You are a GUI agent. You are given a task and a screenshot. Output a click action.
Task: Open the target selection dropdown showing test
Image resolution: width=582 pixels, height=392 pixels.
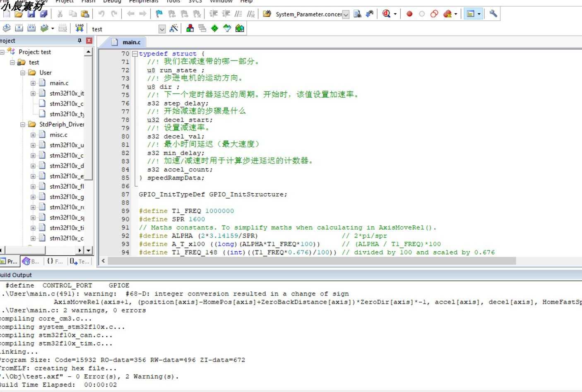point(162,29)
